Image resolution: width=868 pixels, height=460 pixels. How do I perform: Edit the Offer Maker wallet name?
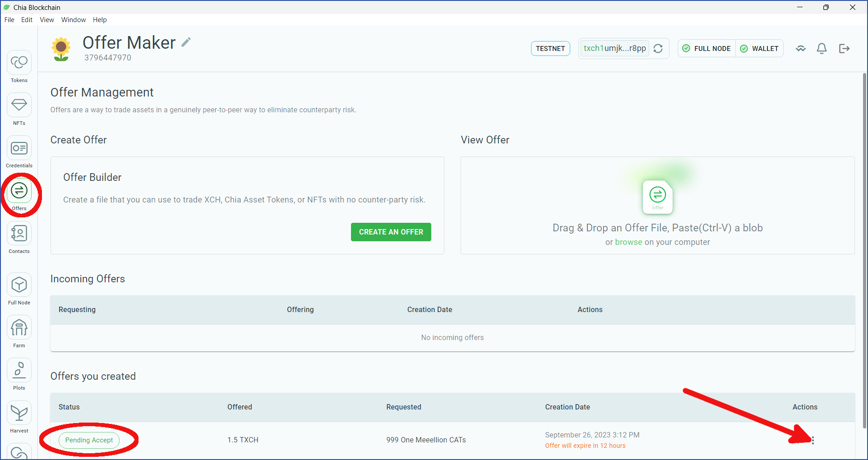tap(186, 42)
